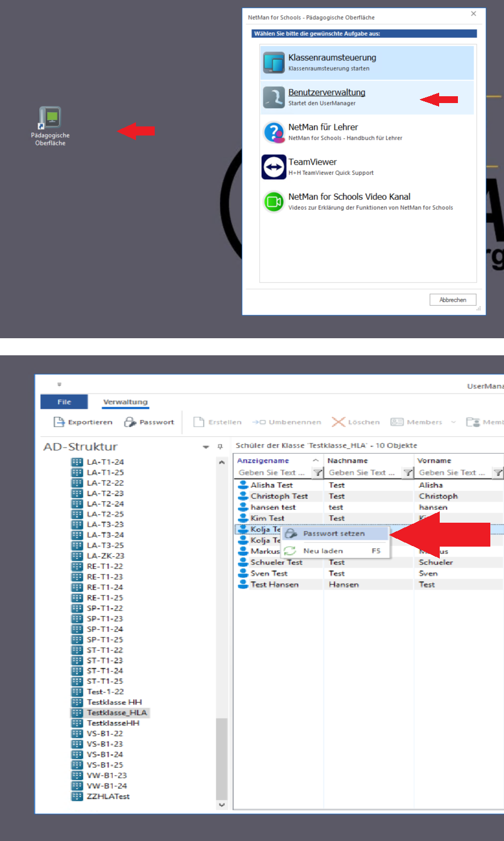Image resolution: width=504 pixels, height=841 pixels.
Task: Select Passwort setzen in context menu
Action: coord(334,534)
